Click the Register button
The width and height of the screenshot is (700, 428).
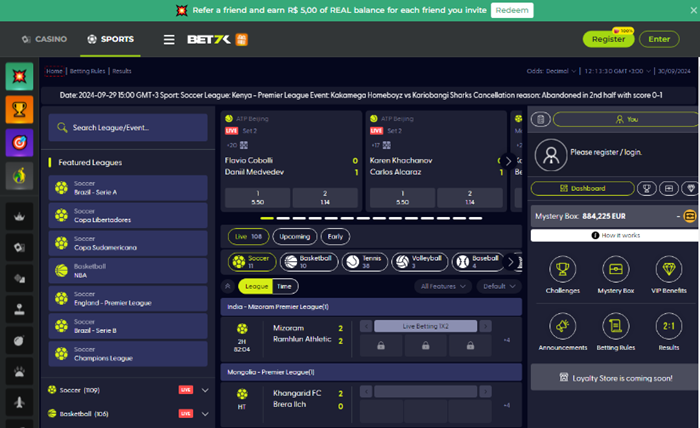(608, 40)
